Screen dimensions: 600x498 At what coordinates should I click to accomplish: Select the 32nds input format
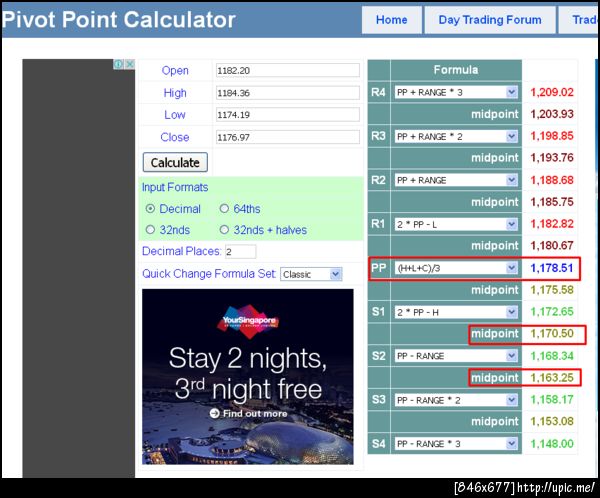point(150,230)
